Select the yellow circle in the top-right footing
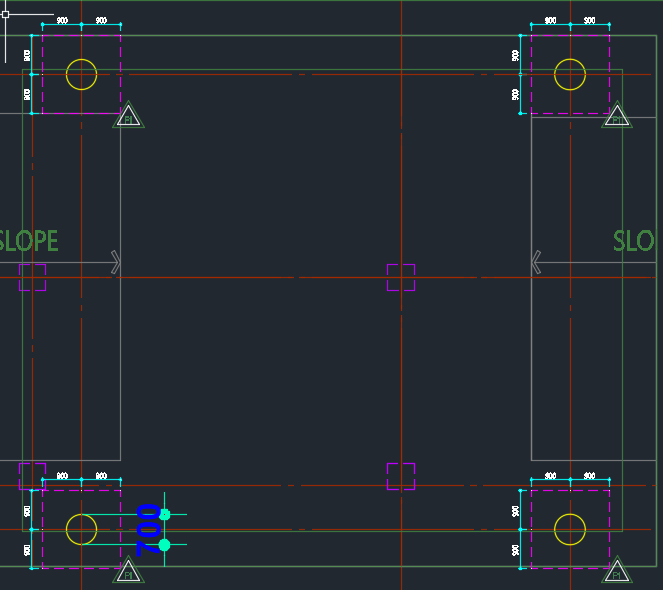This screenshot has height=590, width=663. click(570, 74)
